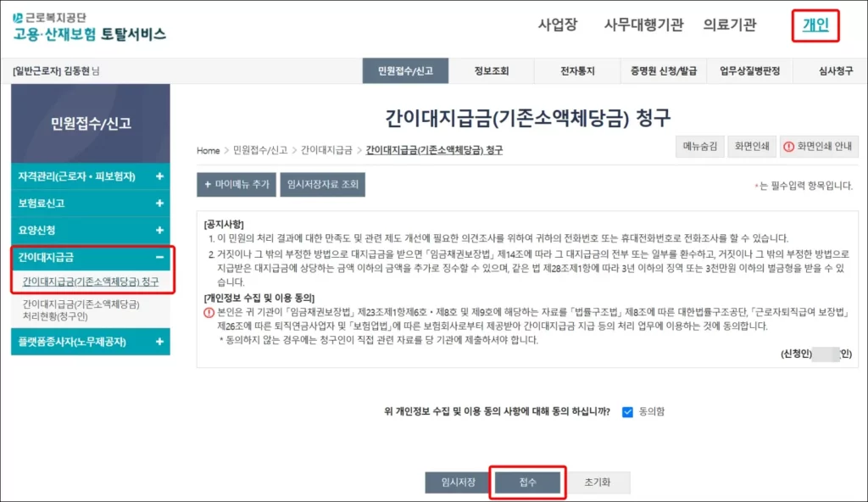Switch to 민원접수/신고 tab
This screenshot has width=868, height=502.
(x=405, y=71)
